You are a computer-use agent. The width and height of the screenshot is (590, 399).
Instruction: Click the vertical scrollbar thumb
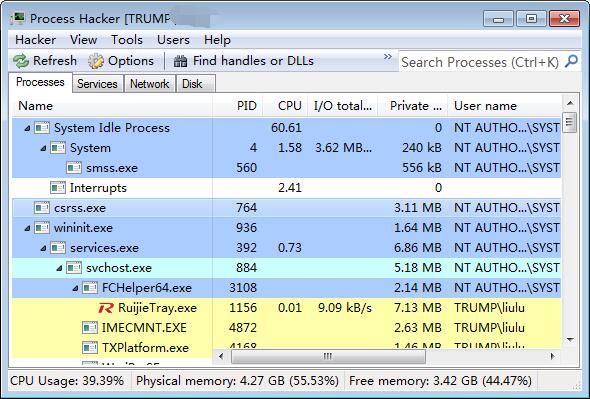click(x=570, y=122)
